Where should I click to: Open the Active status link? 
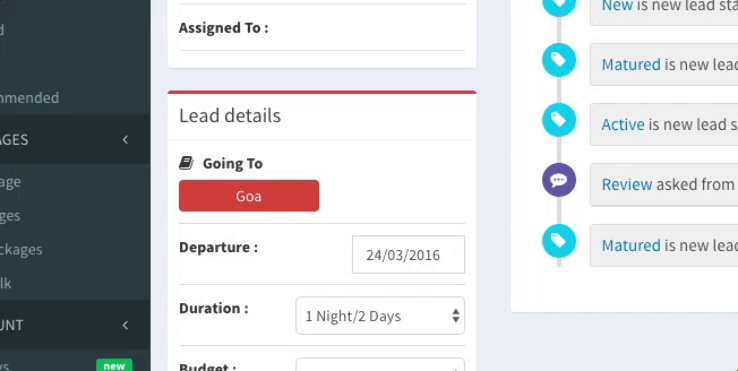[x=623, y=124]
